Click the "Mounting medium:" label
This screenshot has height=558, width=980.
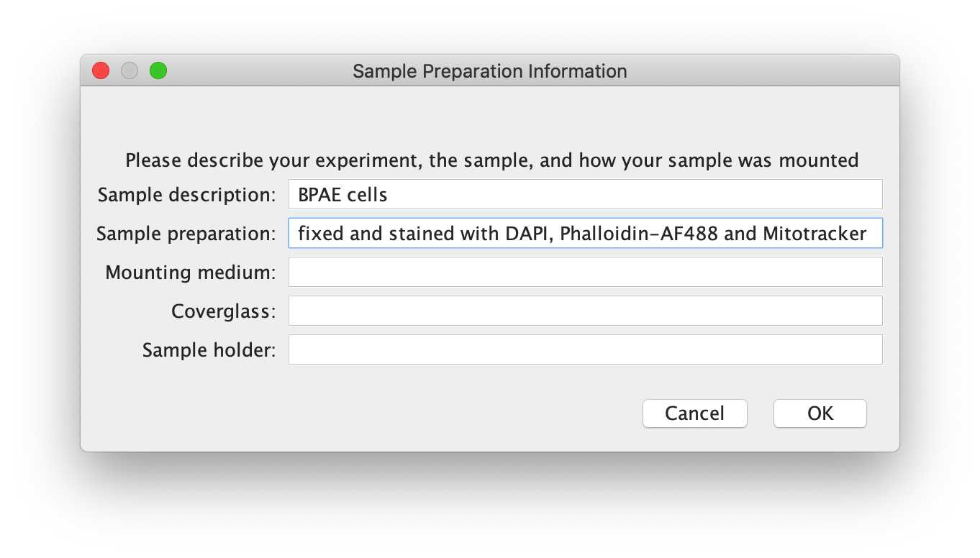point(191,273)
